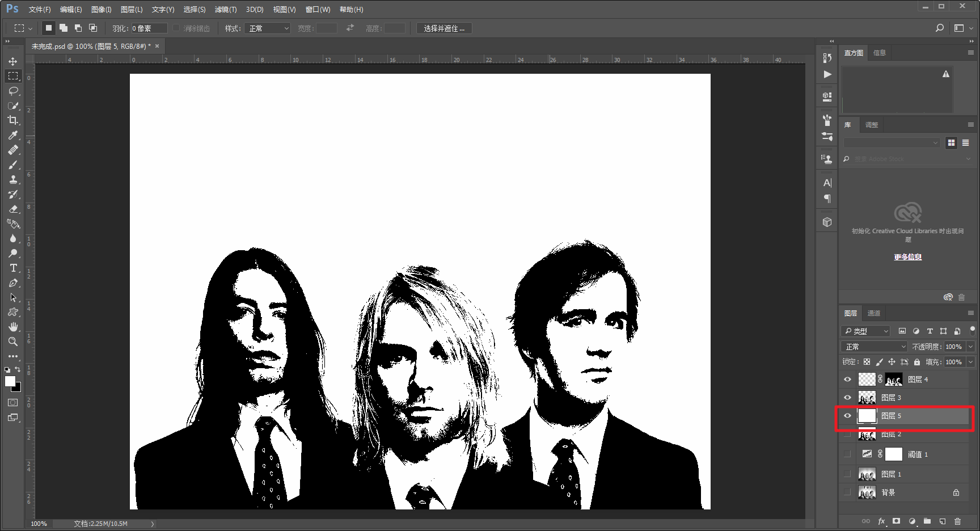This screenshot has width=980, height=531.
Task: Select the Horizontal Type tool
Action: pos(13,268)
